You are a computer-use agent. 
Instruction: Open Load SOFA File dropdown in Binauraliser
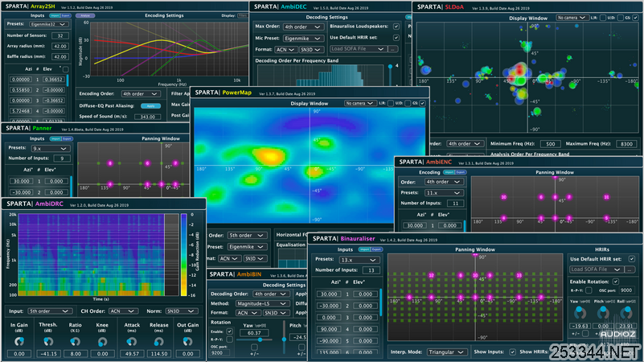597,269
